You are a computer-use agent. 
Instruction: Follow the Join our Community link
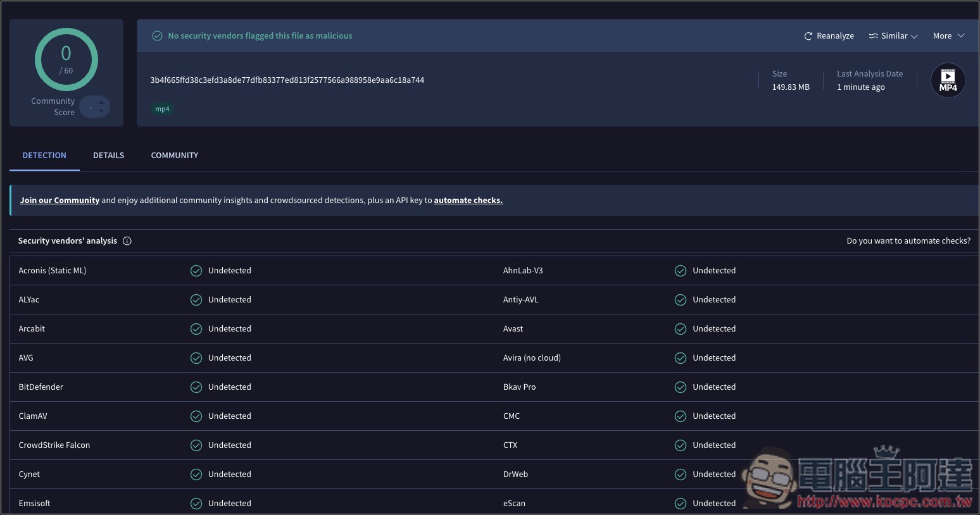[x=60, y=201]
